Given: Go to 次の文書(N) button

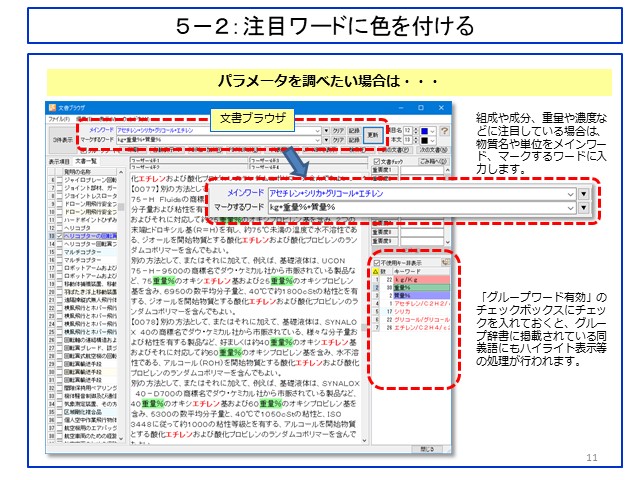Looking at the screenshot, I should point(433,150).
